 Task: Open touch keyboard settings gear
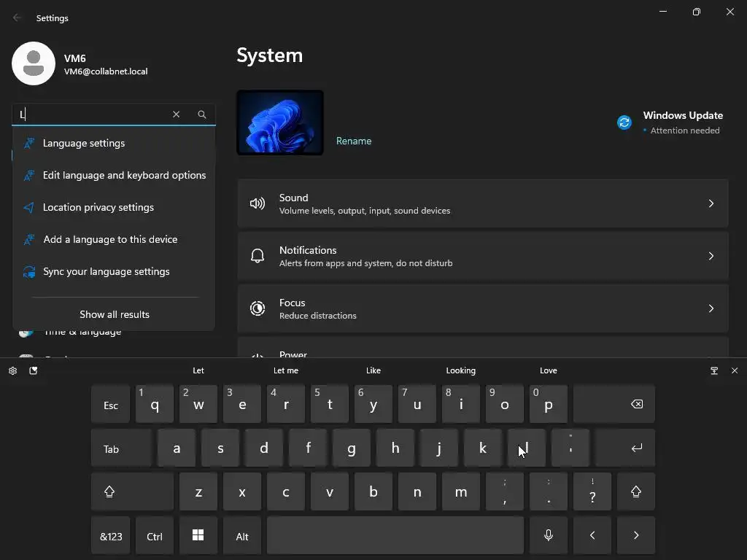pyautogui.click(x=13, y=370)
